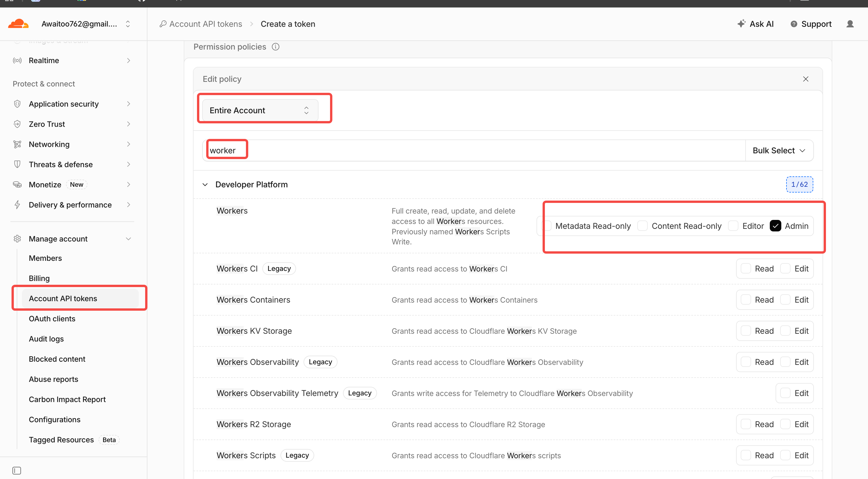868x479 pixels.
Task: Click the 1/62 selected count badge
Action: coord(799,184)
